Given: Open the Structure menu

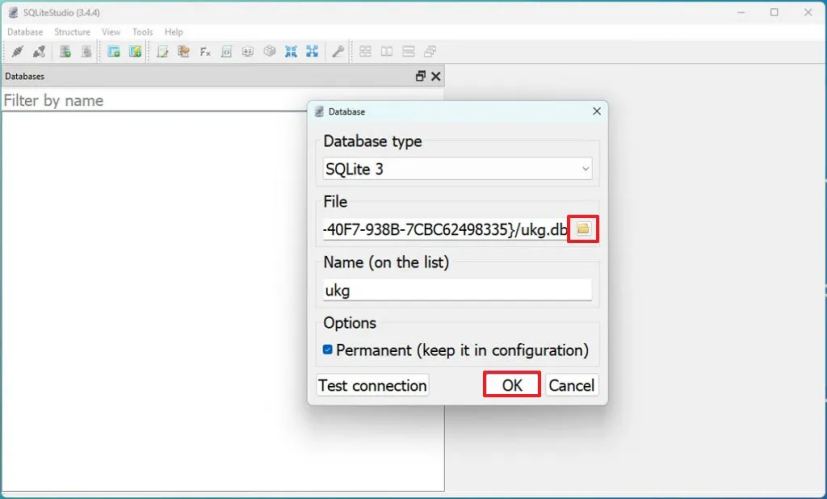Looking at the screenshot, I should pos(72,32).
